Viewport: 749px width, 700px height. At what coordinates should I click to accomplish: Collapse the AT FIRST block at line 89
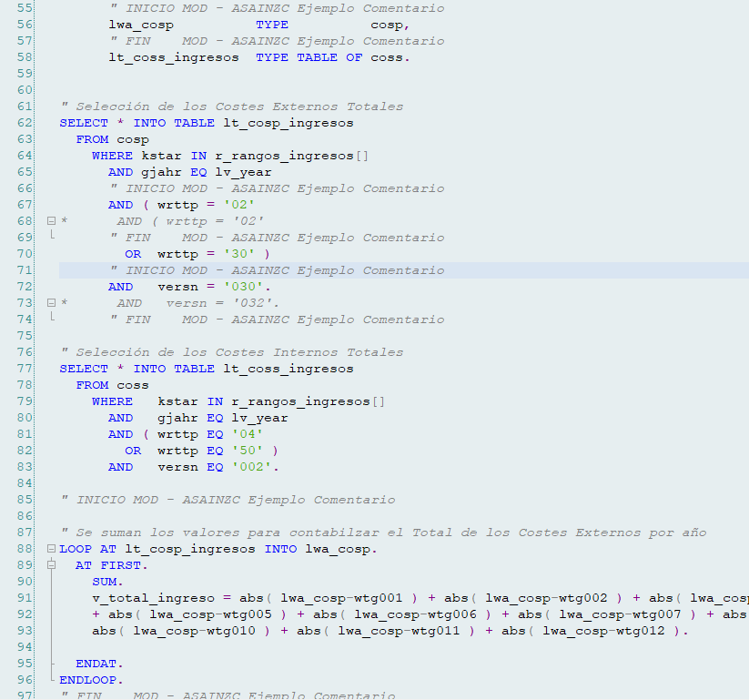coord(52,564)
